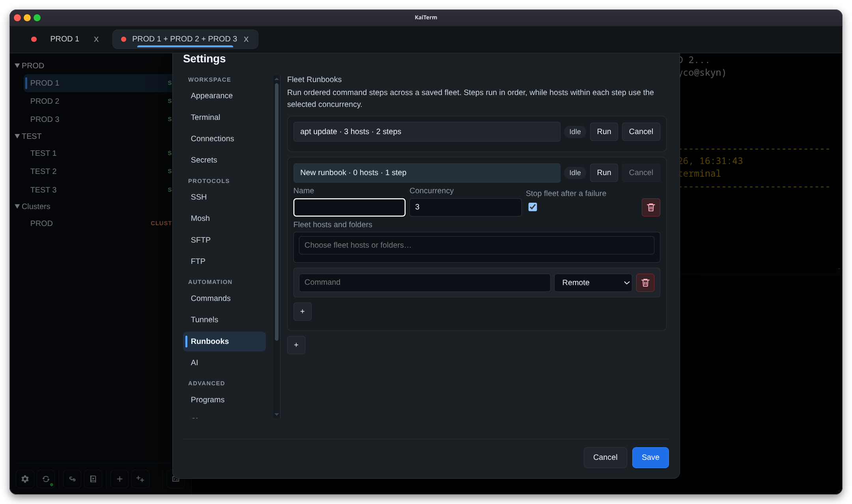Close the PROD 1 tab with its X
This screenshot has height=504, width=852.
96,39
